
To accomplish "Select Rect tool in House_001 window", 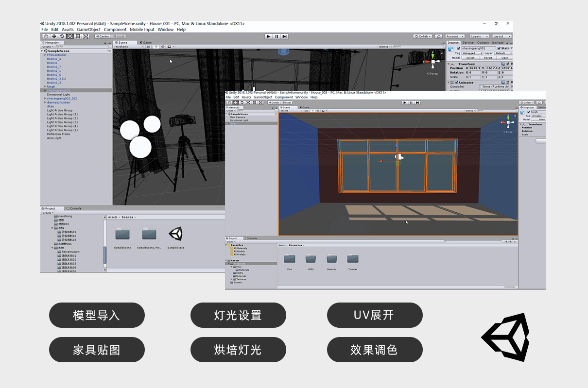I will coord(78,36).
